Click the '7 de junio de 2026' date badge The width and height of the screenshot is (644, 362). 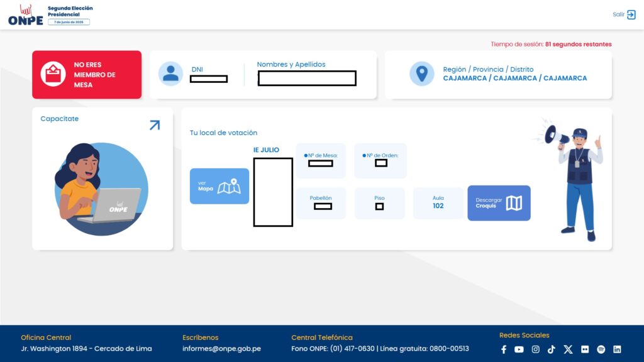pyautogui.click(x=69, y=22)
